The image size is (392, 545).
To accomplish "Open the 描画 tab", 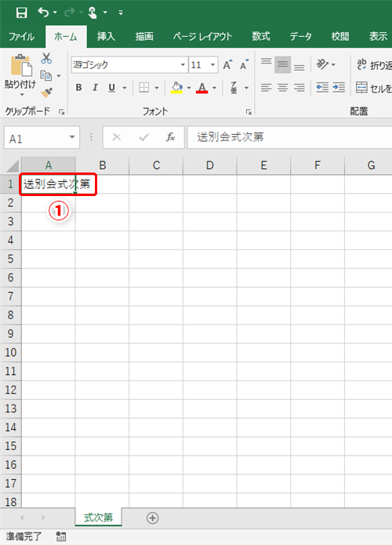I will tap(144, 36).
